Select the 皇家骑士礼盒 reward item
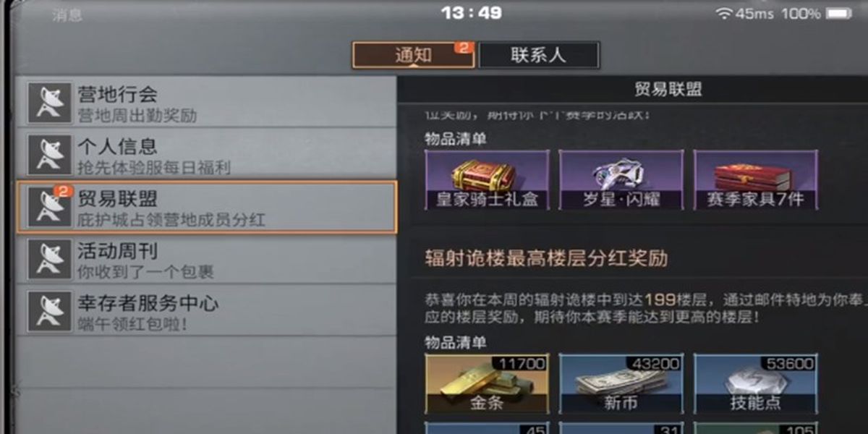Image resolution: width=868 pixels, height=434 pixels. pos(487,180)
